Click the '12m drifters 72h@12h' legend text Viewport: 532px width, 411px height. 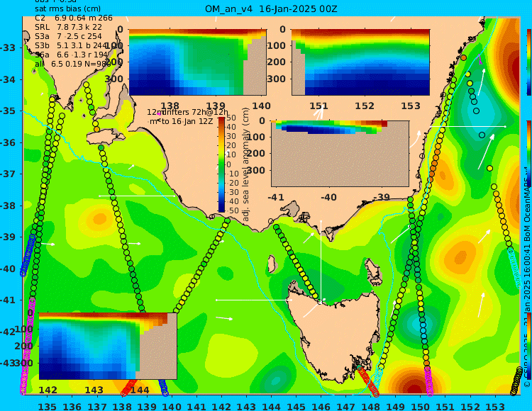tap(188, 113)
